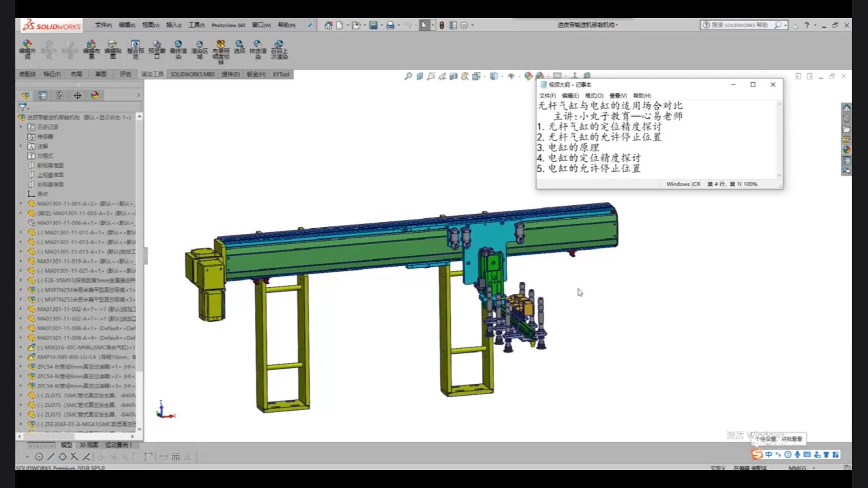Click the Home icon in quick toolbar
The image size is (868, 488).
[x=328, y=25]
